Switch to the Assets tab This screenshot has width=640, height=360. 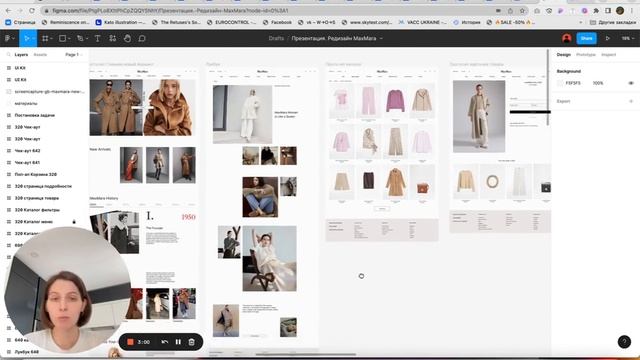point(40,54)
